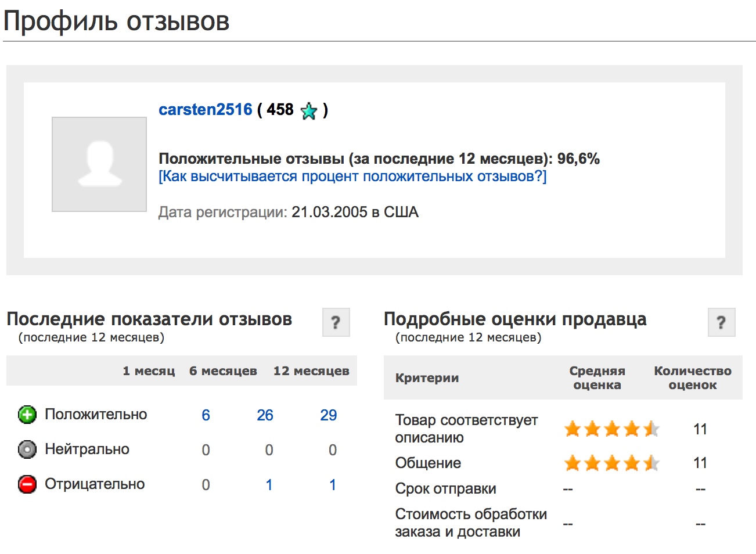Open help for recent feedback ratings
The image size is (756, 554).
click(336, 322)
